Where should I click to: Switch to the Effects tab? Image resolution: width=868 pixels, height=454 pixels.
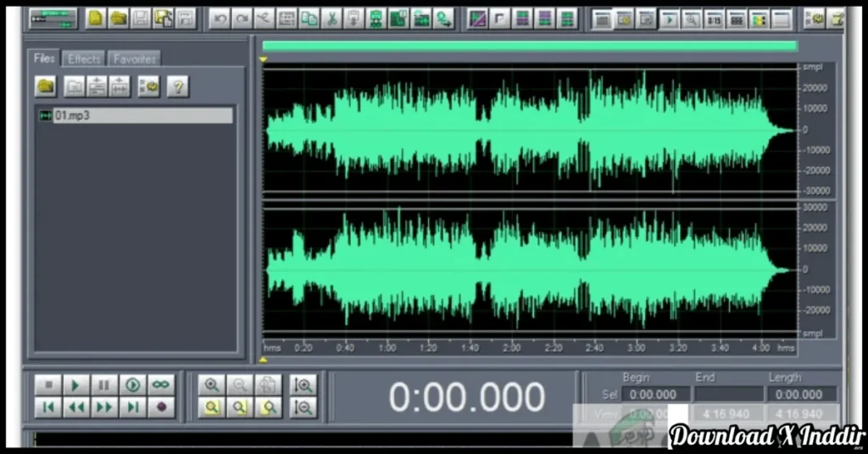point(84,58)
